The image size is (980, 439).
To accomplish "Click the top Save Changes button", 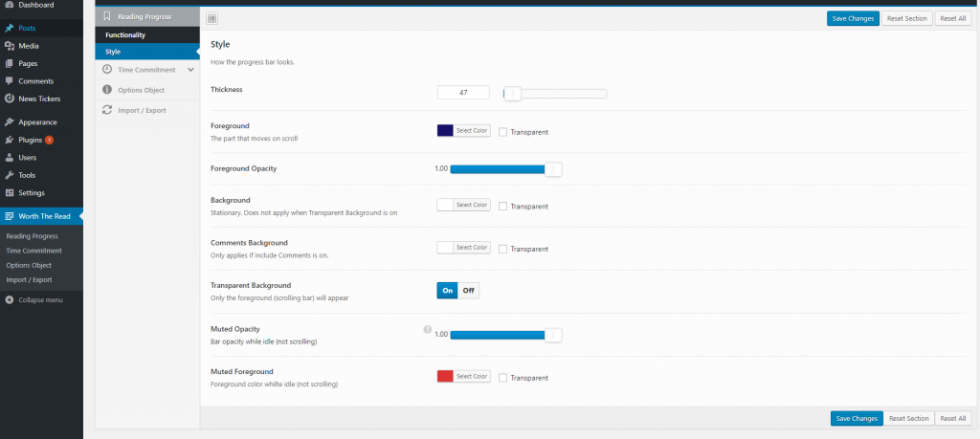I will click(x=852, y=18).
